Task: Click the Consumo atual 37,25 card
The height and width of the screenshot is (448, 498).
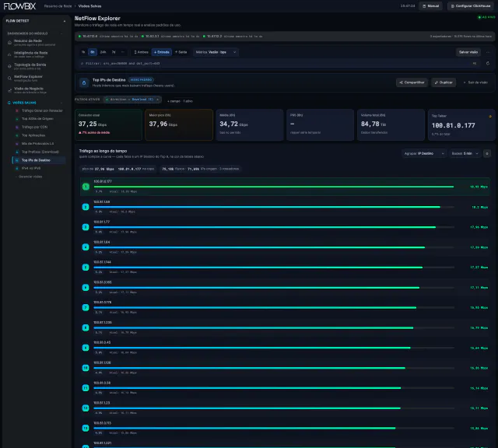Action: [x=108, y=124]
